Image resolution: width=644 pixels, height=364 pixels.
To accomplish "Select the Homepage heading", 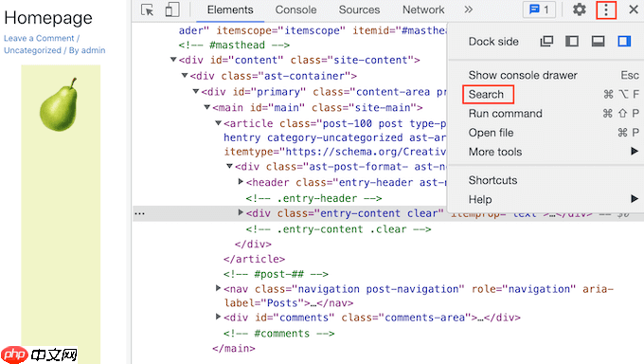I will click(x=48, y=18).
